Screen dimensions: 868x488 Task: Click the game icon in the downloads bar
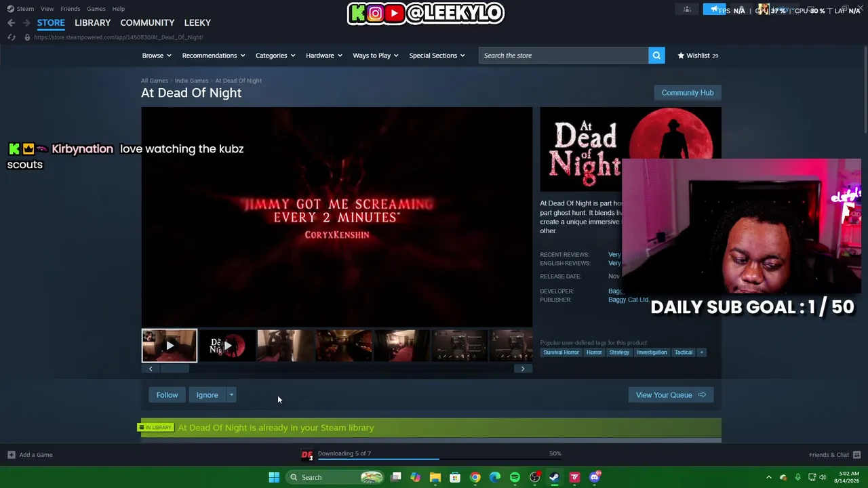[x=307, y=455]
